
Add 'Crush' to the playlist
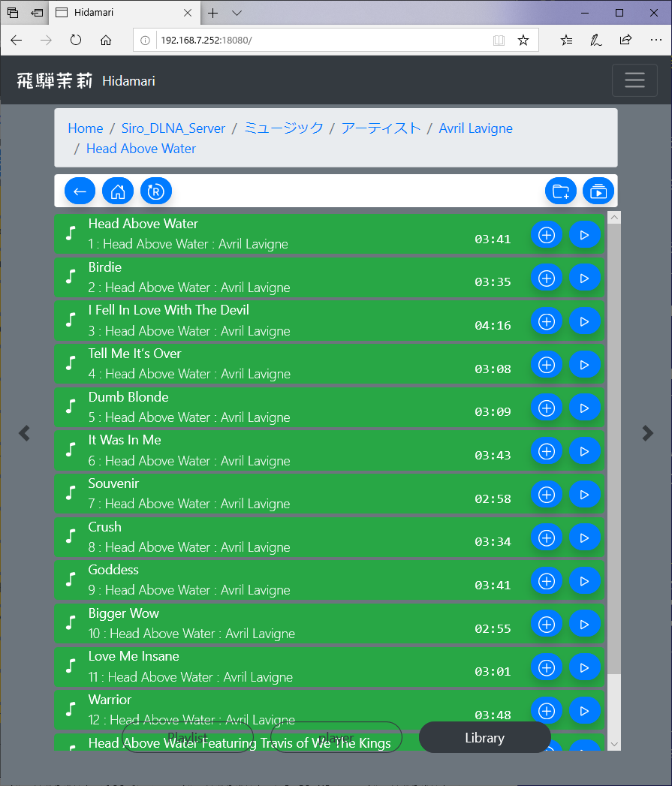pos(547,538)
